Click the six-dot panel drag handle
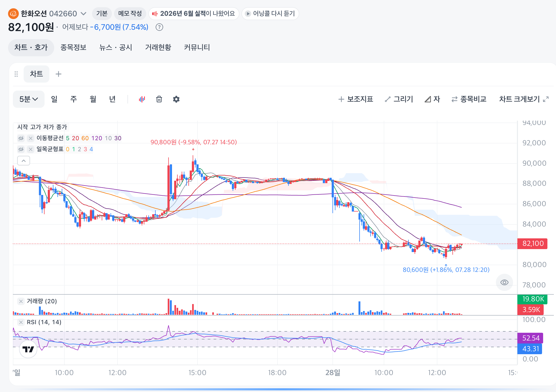This screenshot has width=556, height=392. (16, 74)
